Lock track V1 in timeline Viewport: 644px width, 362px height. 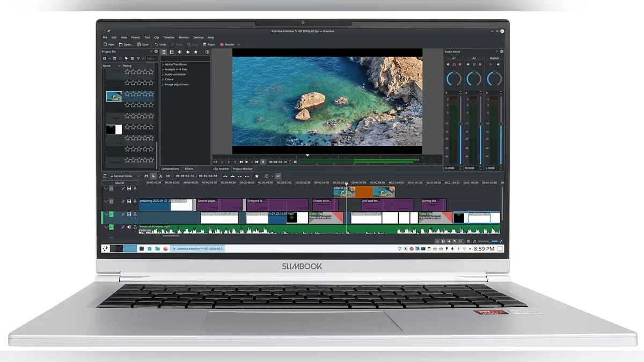click(x=135, y=214)
